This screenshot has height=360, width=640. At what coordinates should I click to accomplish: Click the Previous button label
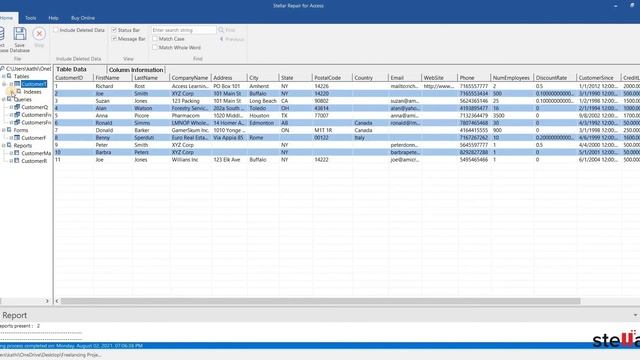tap(235, 39)
